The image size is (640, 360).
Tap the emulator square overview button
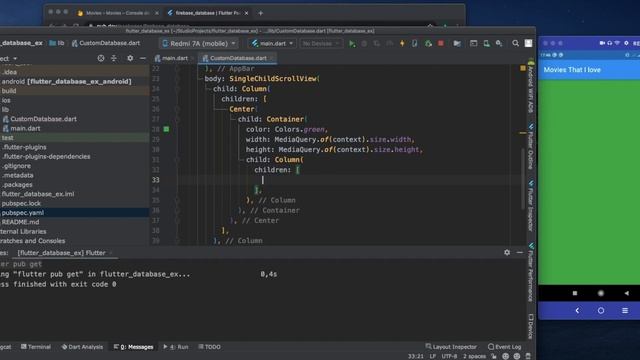point(575,293)
